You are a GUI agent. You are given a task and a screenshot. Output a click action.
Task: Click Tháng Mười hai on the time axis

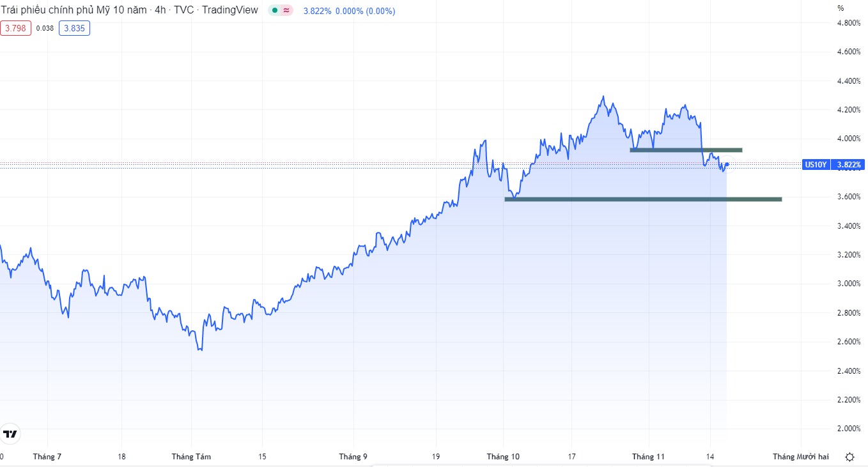pos(800,457)
